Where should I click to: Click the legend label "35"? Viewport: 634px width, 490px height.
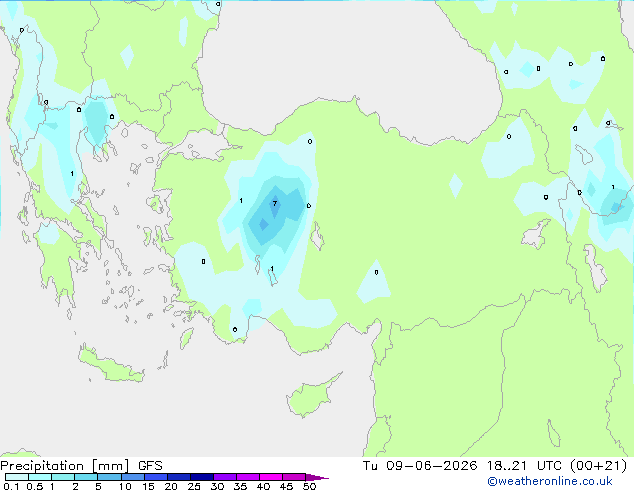click(240, 486)
